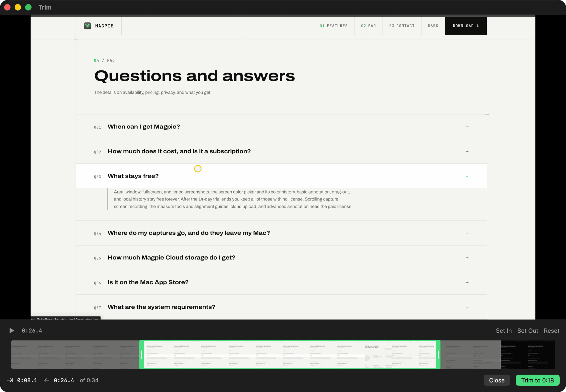The width and height of the screenshot is (566, 392).
Task: Open the 03 Contact nav item
Action: (x=402, y=26)
